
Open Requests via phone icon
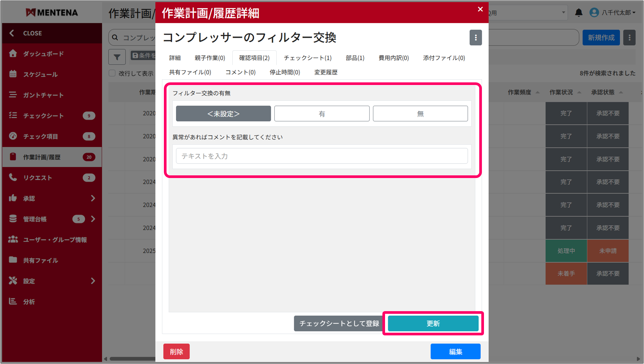tap(13, 177)
